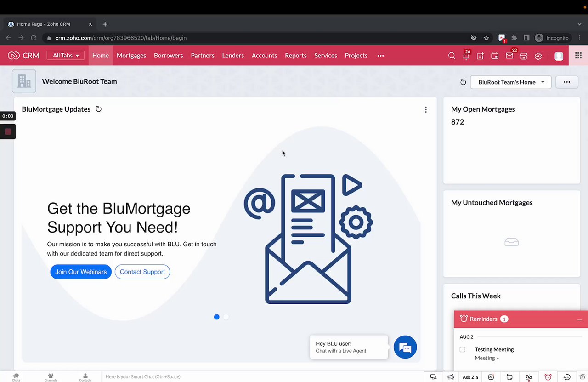
Task: Open Channels in the bottom bar
Action: point(51,377)
